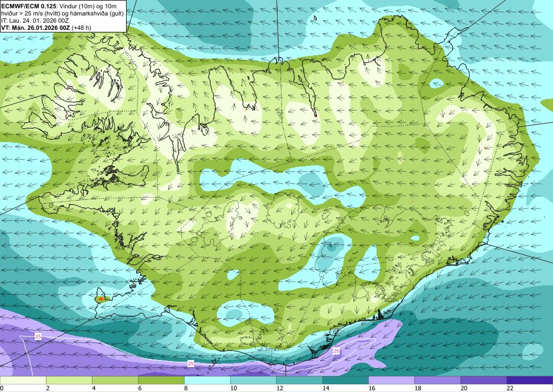Click the pale cyan 8–10 legend swatch
Image resolution: width=553 pixels, height=392 pixels.
point(207,380)
